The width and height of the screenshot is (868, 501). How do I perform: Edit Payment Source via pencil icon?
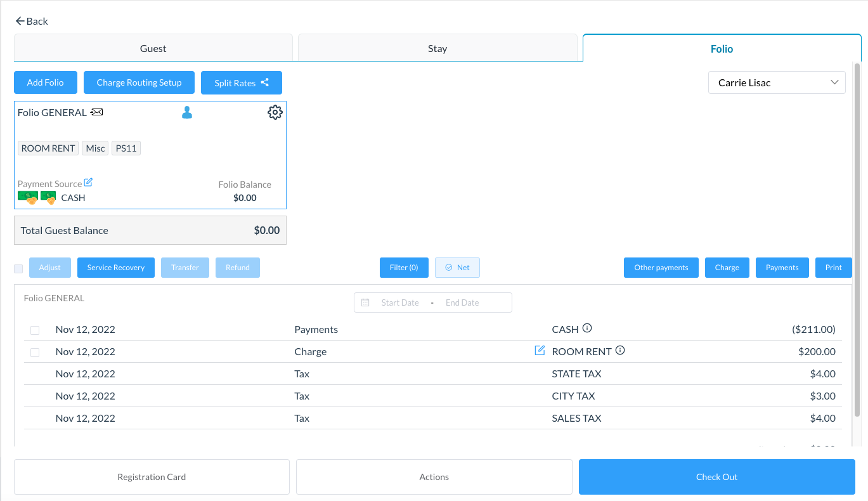coord(88,183)
